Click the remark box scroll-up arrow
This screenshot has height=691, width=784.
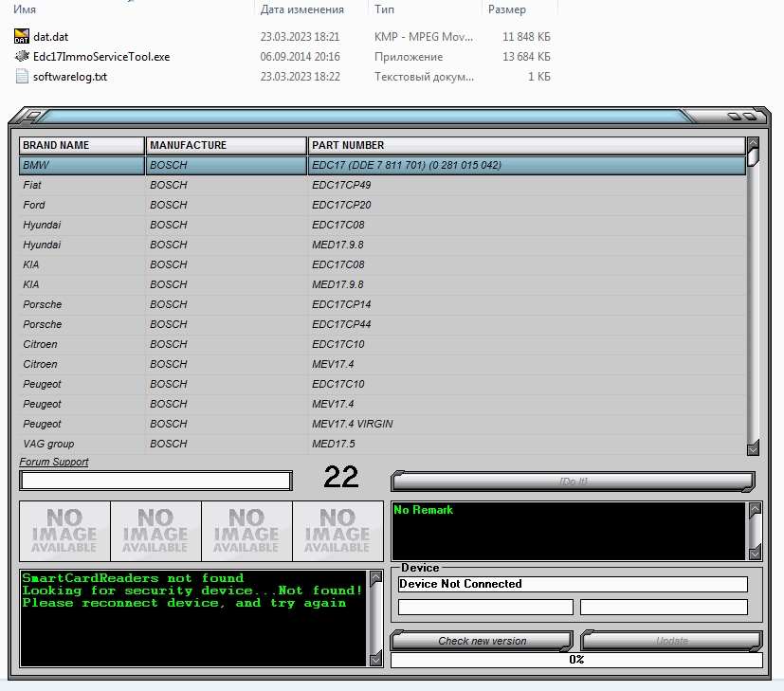[x=755, y=511]
